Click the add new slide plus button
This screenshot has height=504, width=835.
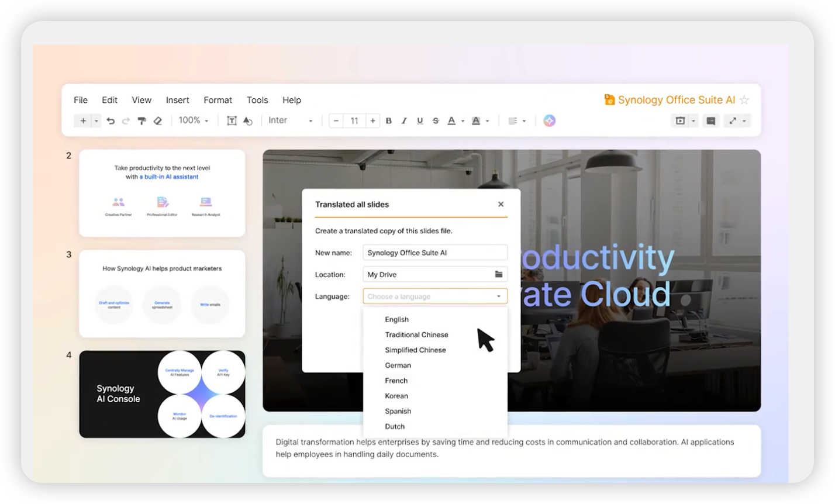(x=83, y=120)
